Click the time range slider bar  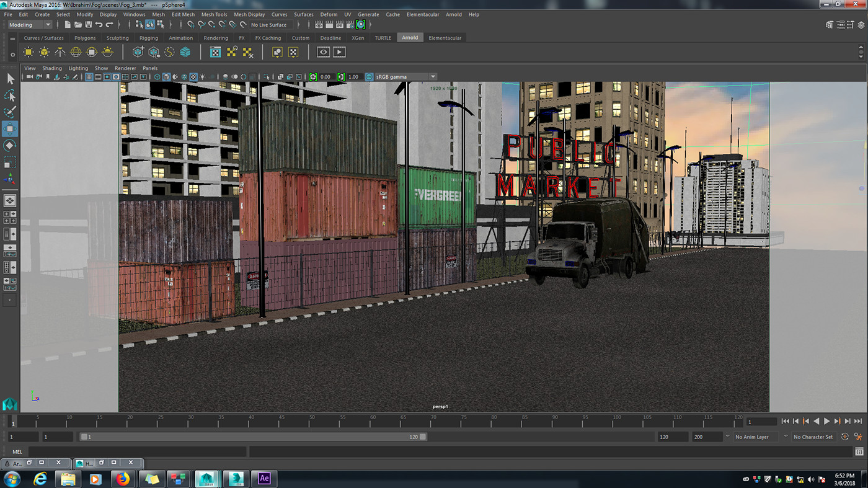click(x=253, y=437)
